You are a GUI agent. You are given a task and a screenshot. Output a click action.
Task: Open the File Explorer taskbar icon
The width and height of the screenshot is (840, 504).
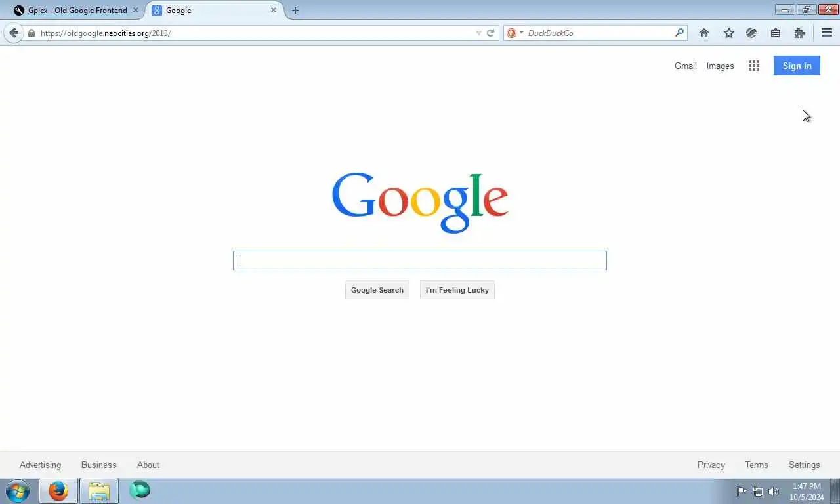[99, 491]
